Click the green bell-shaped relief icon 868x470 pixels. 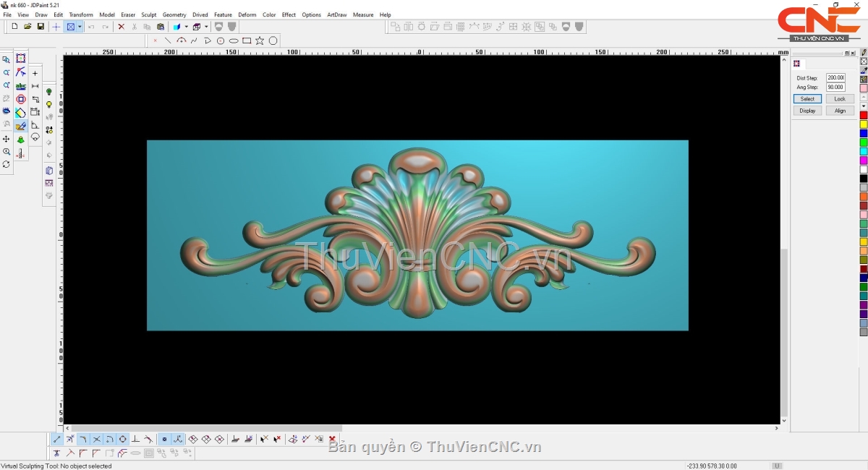[x=21, y=140]
